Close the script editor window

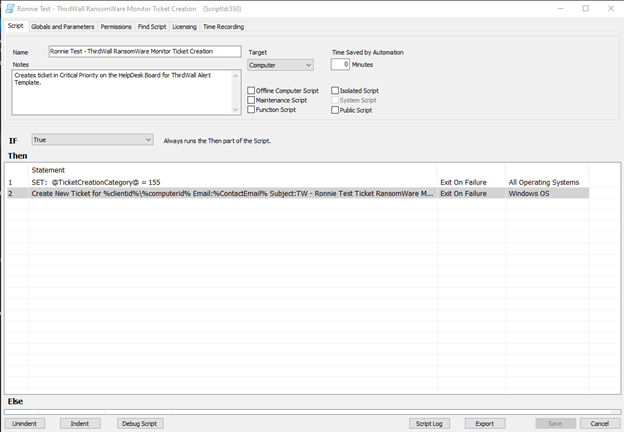point(611,8)
